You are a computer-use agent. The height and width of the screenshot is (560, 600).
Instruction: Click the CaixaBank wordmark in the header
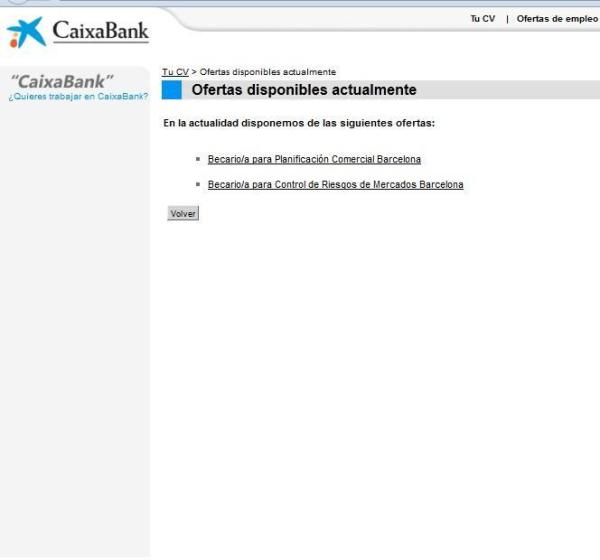100,33
